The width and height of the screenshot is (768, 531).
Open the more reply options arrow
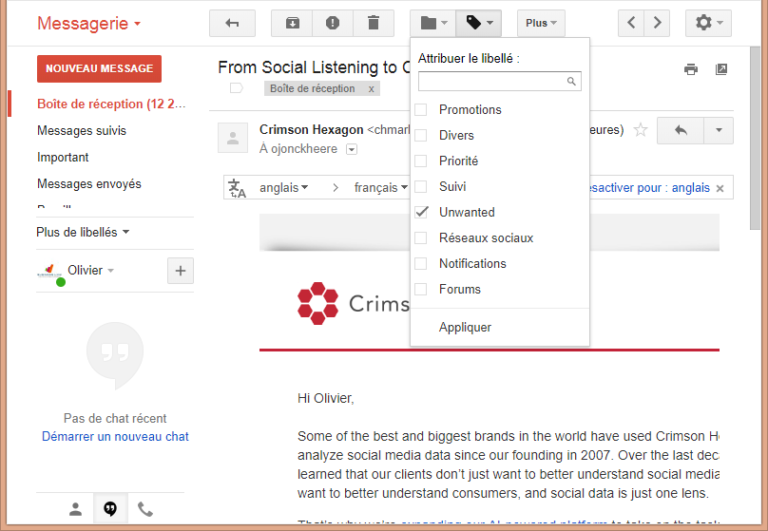pos(719,130)
